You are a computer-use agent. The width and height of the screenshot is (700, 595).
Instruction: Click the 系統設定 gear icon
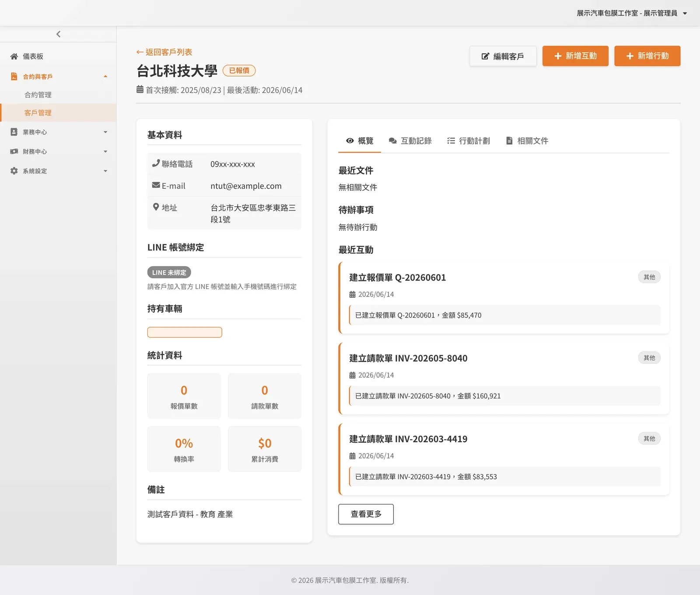tap(14, 171)
